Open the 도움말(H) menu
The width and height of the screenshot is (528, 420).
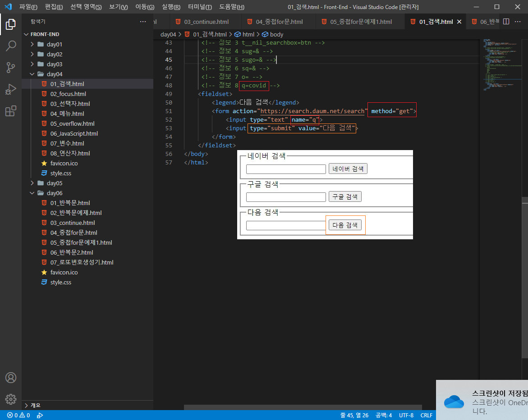pyautogui.click(x=232, y=7)
